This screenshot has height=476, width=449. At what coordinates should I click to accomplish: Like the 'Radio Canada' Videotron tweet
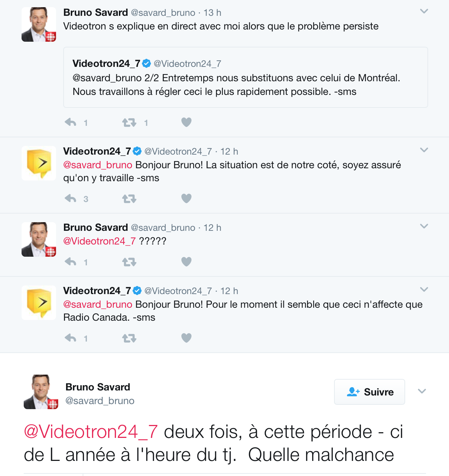coord(186,338)
